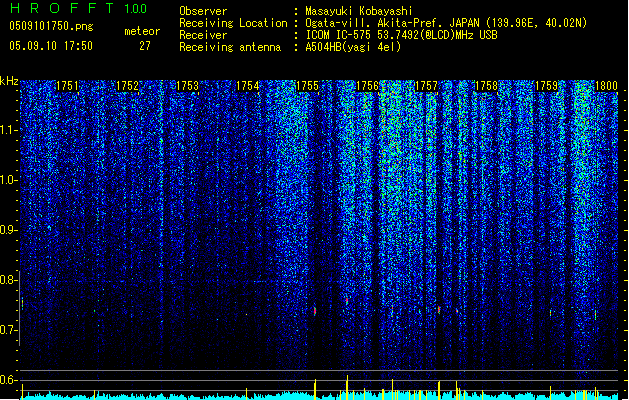Click the red meteor echo just before 1756
Image resolution: width=629 pixels, height=400 pixels.
pos(347,300)
